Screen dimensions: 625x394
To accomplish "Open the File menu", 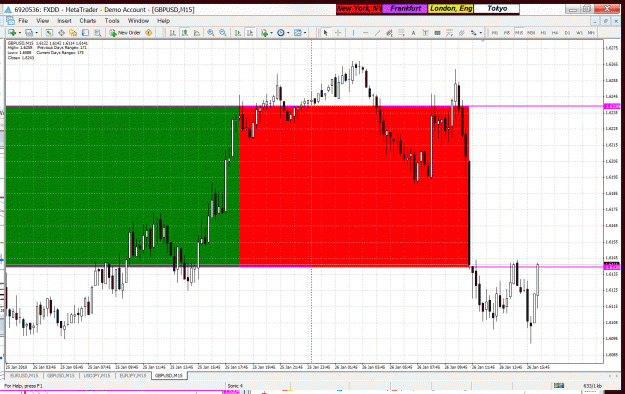I will tap(23, 20).
